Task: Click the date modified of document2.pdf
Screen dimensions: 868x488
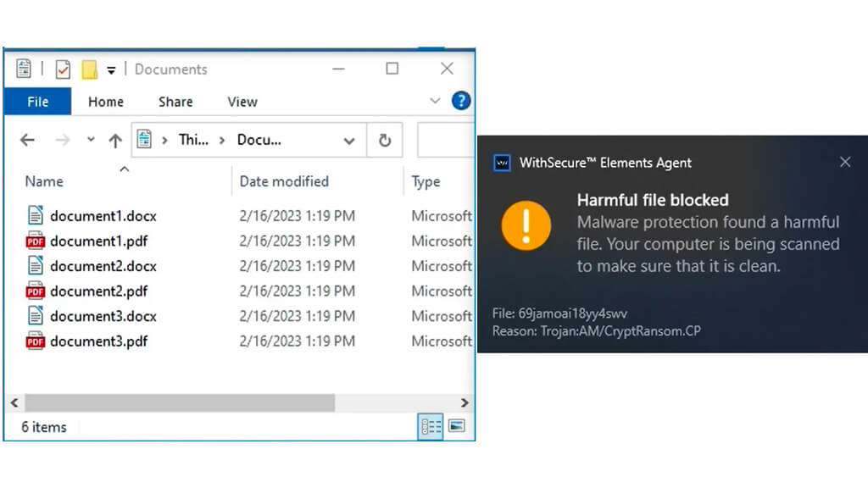Action: click(297, 291)
